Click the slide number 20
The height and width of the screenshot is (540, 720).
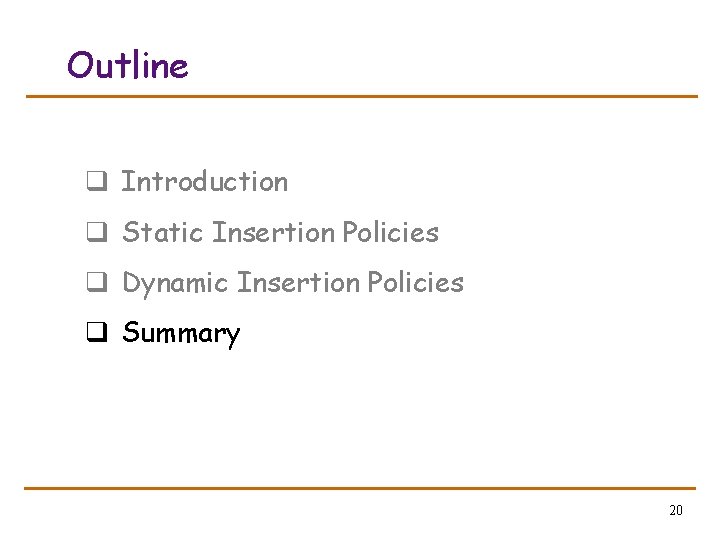click(675, 511)
